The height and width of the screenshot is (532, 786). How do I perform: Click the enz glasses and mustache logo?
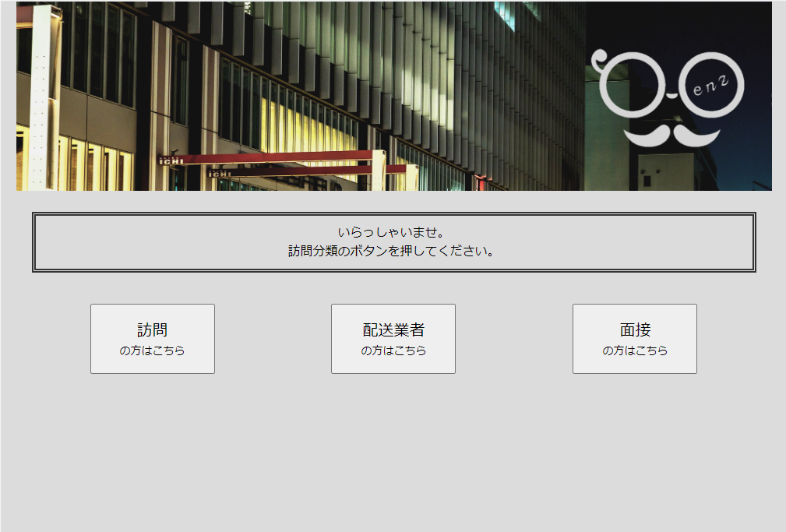[668, 98]
